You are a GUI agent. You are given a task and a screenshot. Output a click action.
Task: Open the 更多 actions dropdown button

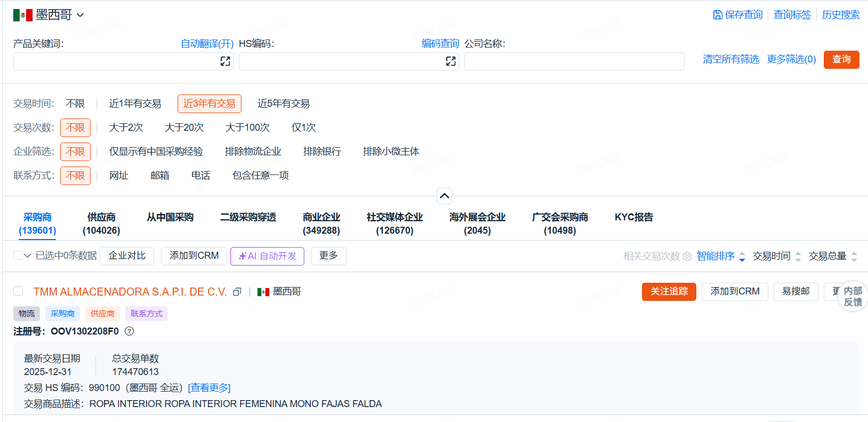328,256
